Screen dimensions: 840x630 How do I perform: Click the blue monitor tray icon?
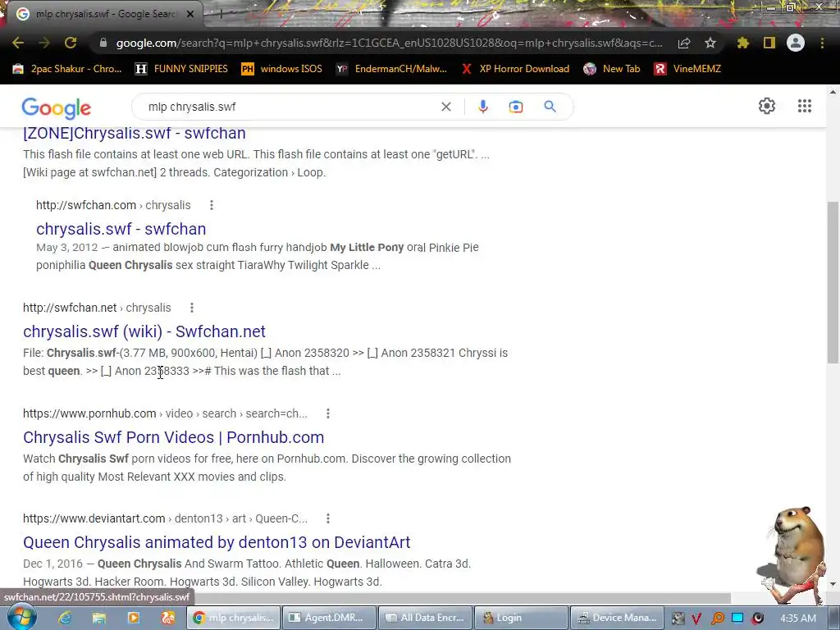point(737,619)
